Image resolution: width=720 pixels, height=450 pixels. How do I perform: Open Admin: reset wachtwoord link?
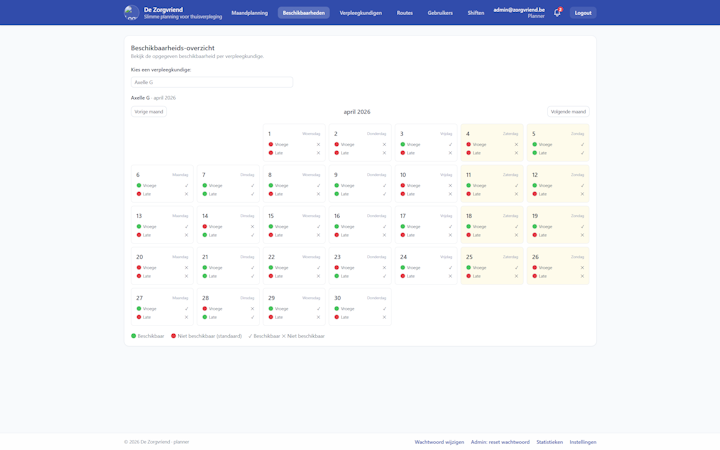(500, 442)
